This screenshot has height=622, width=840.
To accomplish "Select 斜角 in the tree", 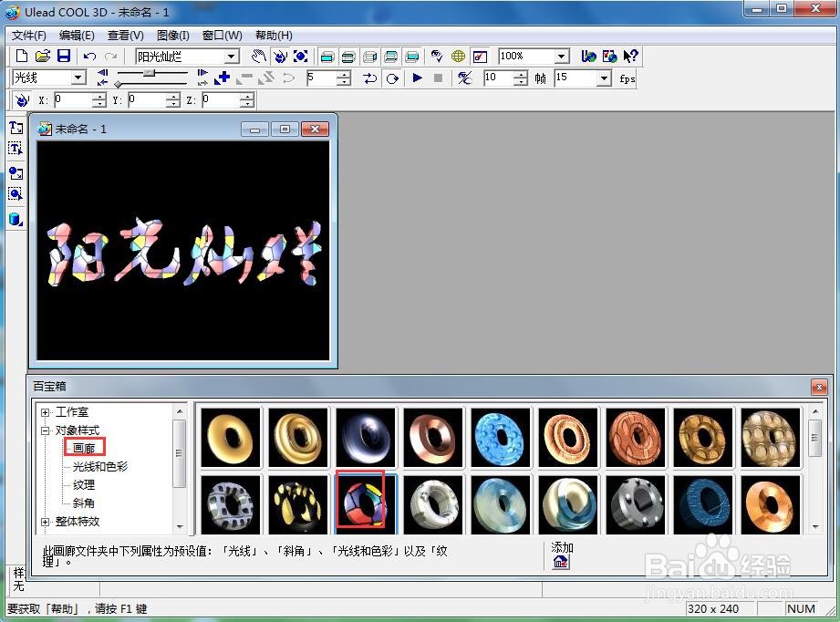I will coord(84,503).
